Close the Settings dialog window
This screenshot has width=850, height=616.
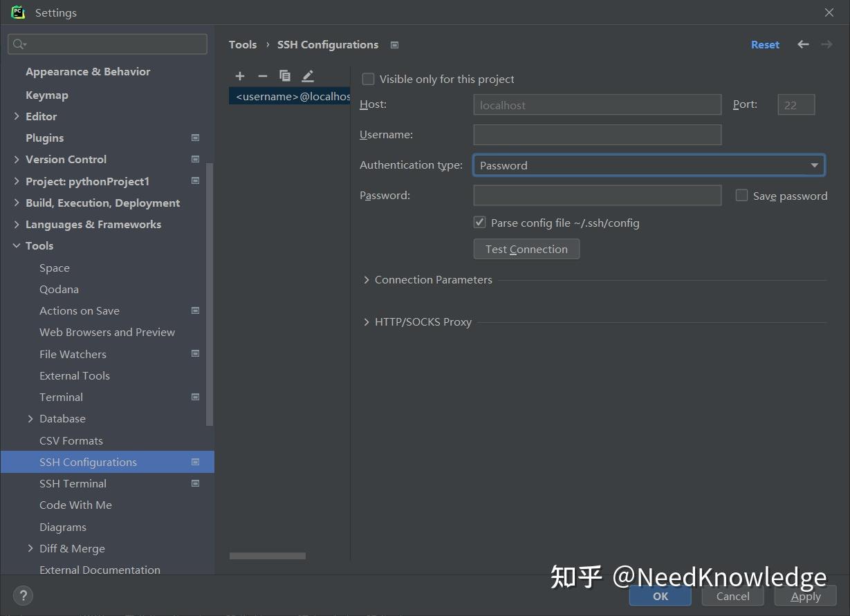pos(829,12)
